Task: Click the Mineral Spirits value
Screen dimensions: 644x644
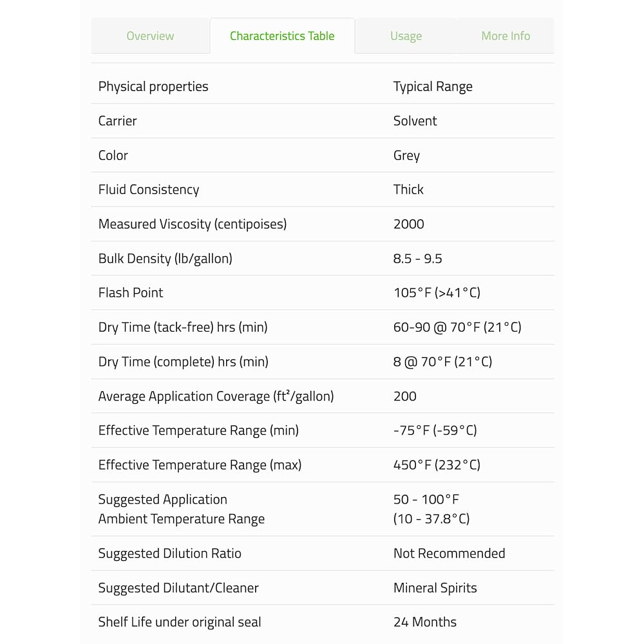Action: coord(435,588)
